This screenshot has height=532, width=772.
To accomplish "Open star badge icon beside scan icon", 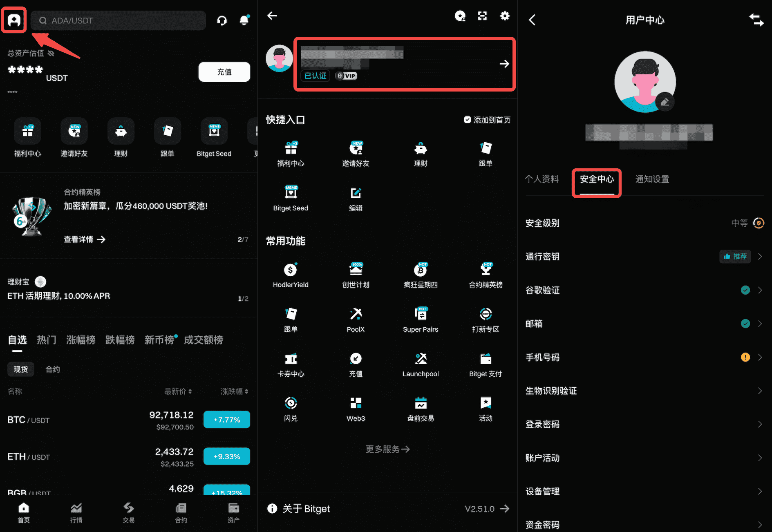I will point(460,16).
